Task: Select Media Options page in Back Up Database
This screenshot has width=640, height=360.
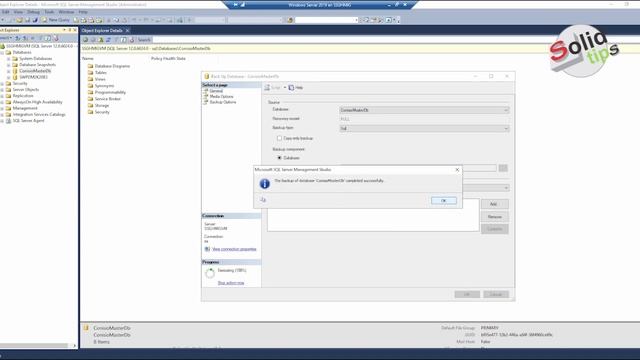Action: point(222,96)
